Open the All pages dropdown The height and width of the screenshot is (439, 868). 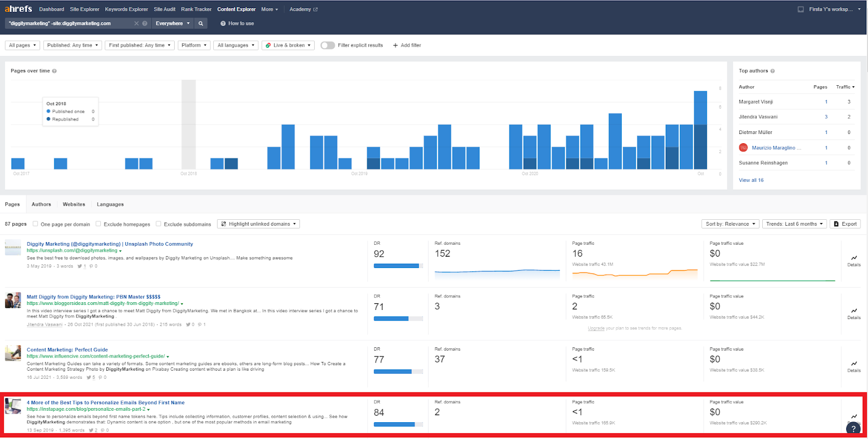[x=22, y=45]
